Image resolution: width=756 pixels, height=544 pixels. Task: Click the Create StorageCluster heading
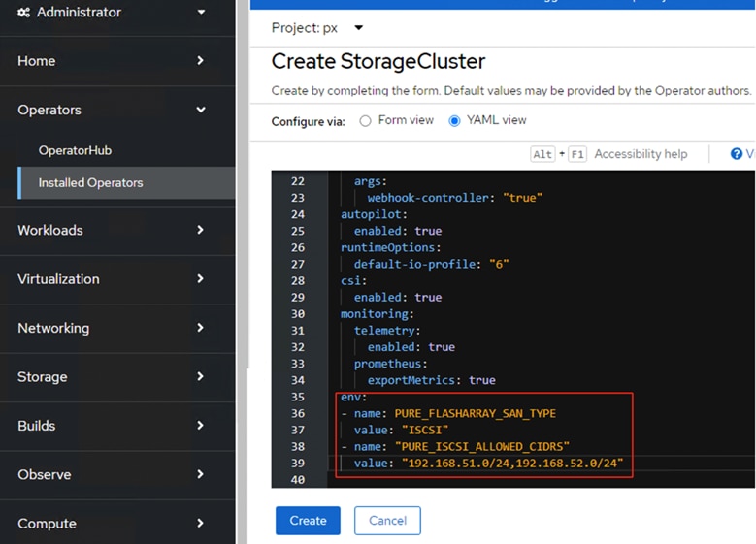point(378,62)
